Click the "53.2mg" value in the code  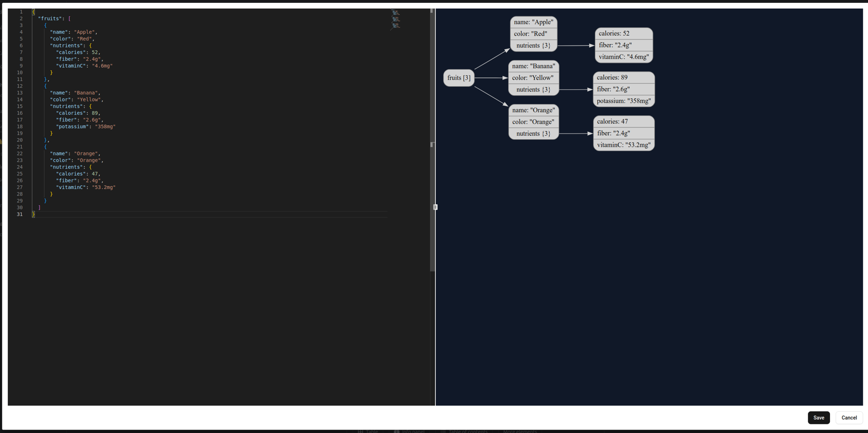(103, 187)
